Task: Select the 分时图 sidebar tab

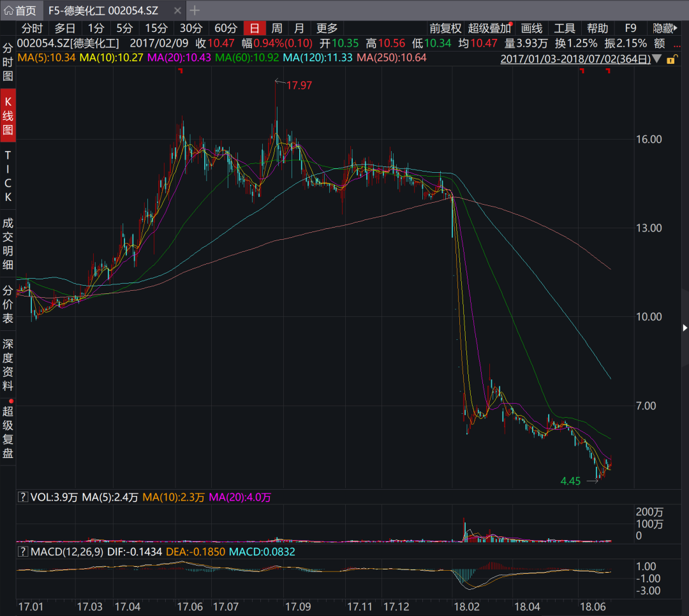Action: (x=8, y=62)
